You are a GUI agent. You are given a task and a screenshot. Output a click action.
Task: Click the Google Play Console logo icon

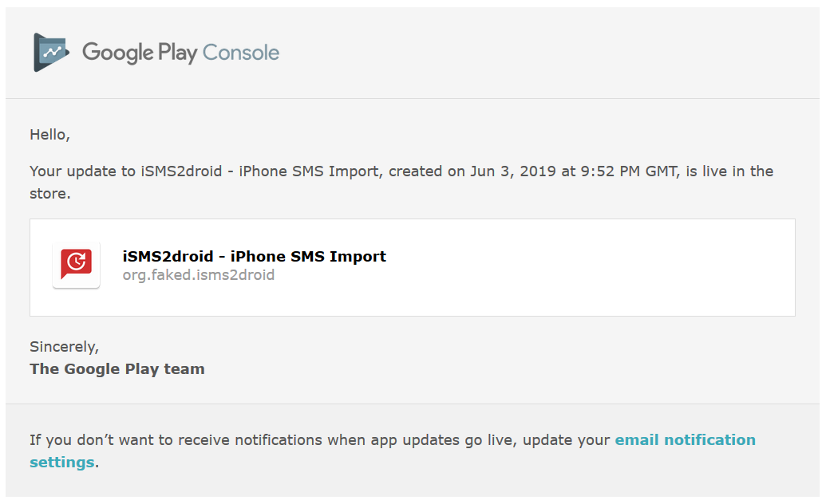coord(52,52)
